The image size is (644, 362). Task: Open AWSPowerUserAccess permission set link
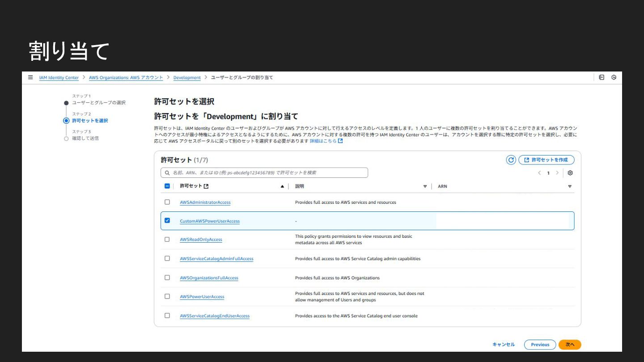point(202,297)
